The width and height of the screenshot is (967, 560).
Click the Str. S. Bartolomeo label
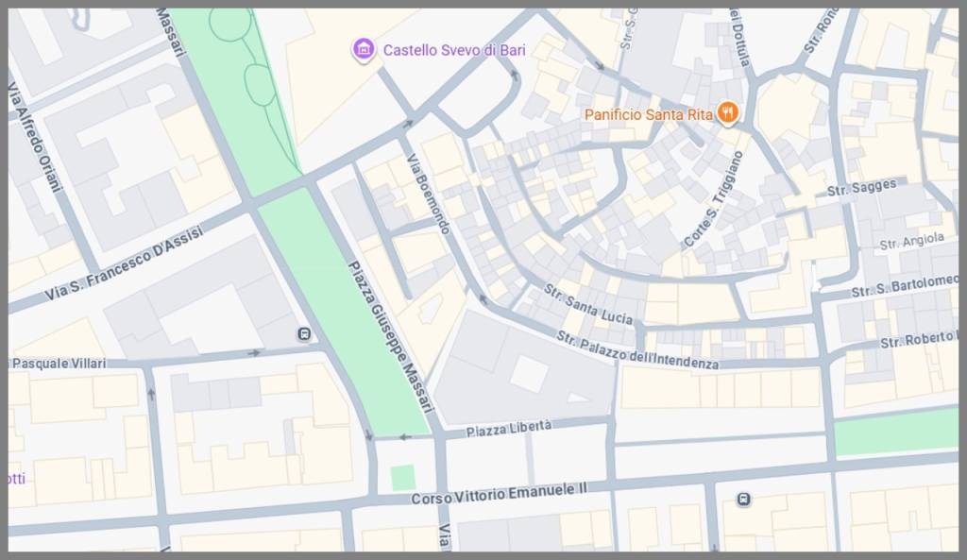905,285
